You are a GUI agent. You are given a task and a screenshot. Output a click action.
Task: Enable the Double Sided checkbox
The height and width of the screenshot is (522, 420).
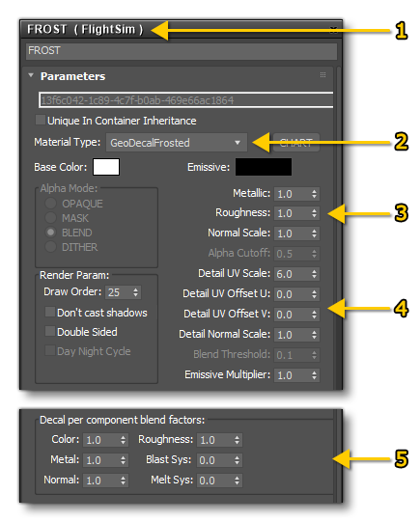click(x=50, y=331)
